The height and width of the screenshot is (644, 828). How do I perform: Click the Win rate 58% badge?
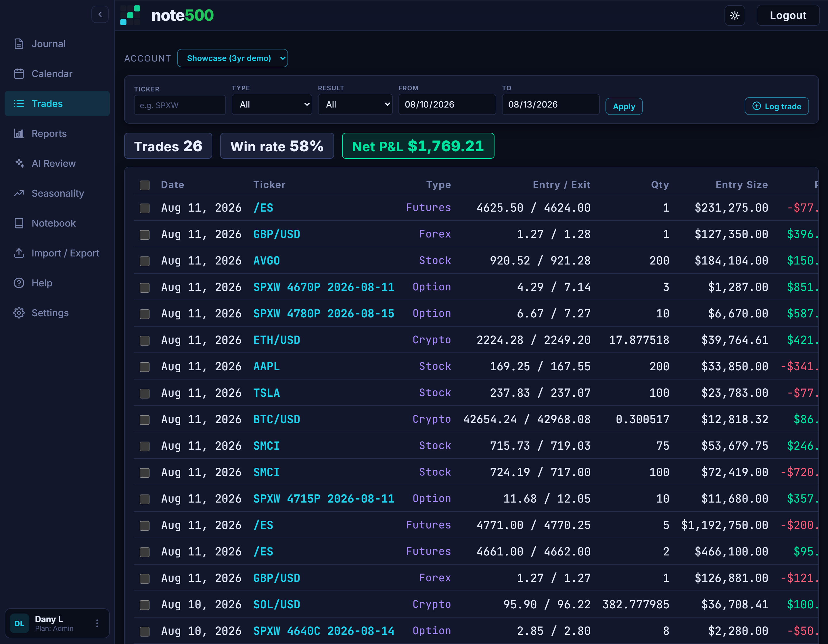[x=277, y=146]
